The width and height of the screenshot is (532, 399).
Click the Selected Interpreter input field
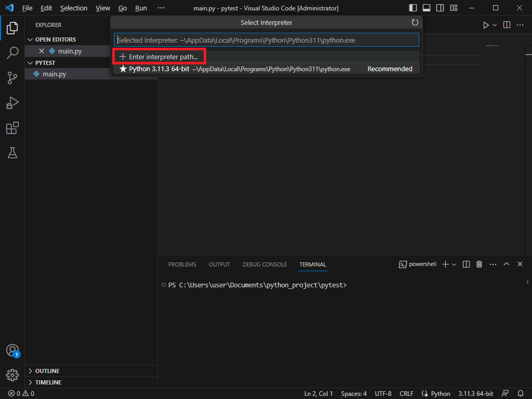(266, 40)
